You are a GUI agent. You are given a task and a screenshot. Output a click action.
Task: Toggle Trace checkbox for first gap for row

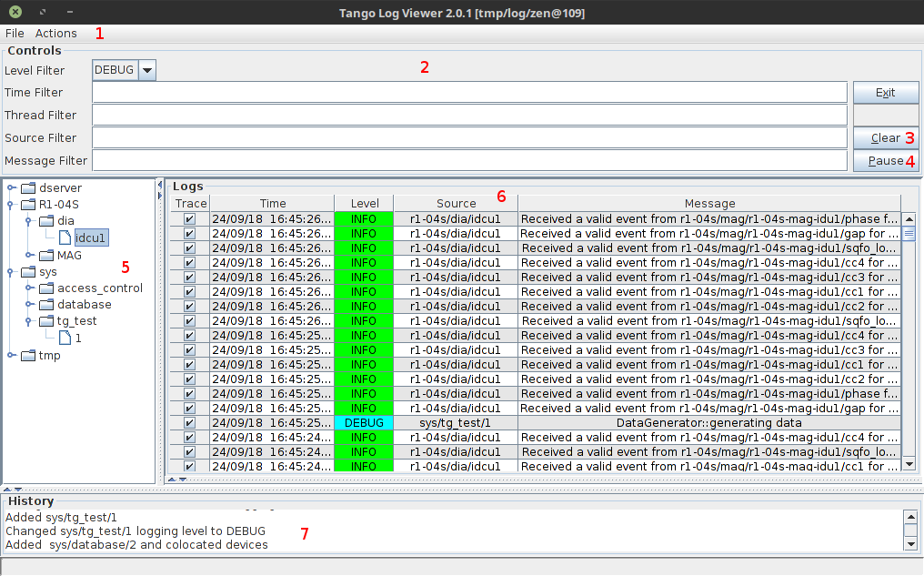(x=189, y=234)
